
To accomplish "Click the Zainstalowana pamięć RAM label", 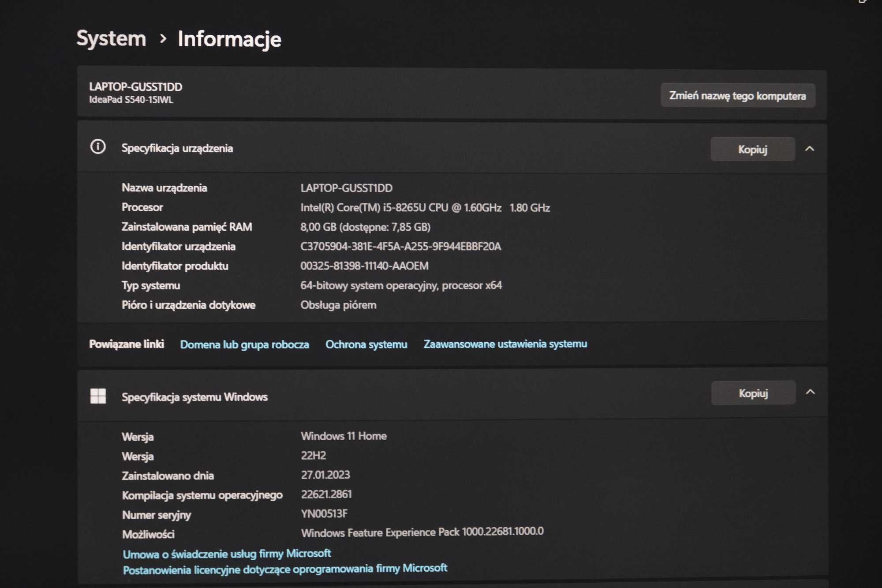I will point(187,227).
